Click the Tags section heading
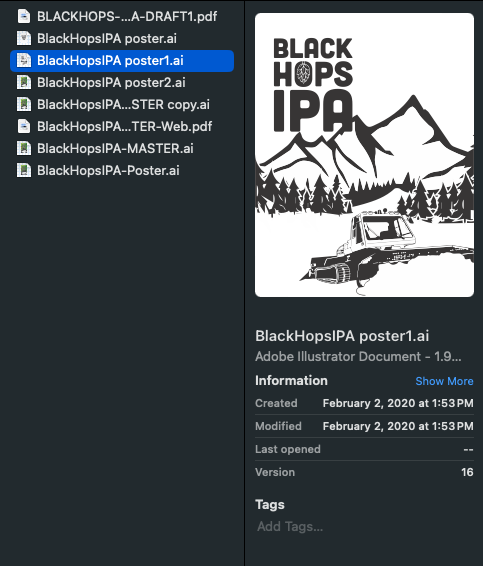Image resolution: width=483 pixels, height=566 pixels. 270,505
